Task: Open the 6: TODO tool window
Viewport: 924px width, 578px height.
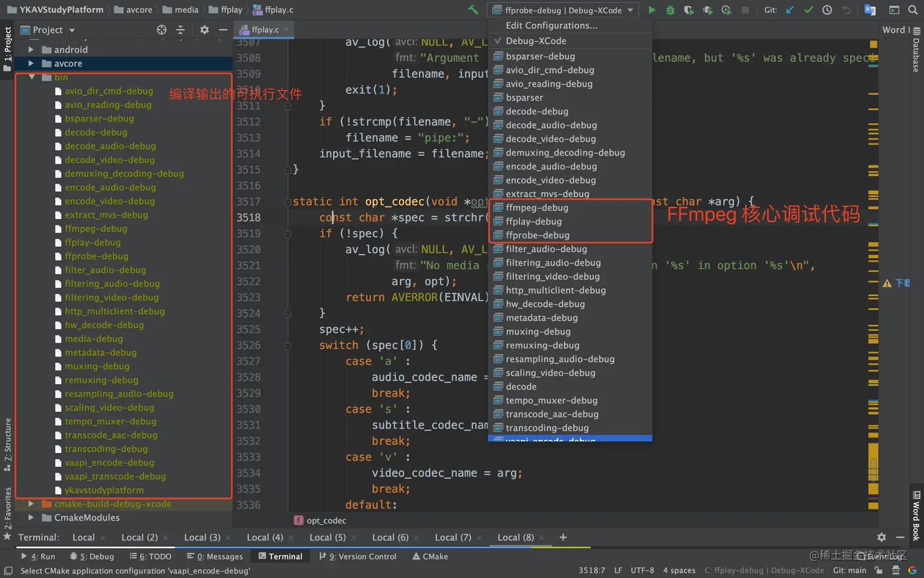Action: (x=150, y=556)
